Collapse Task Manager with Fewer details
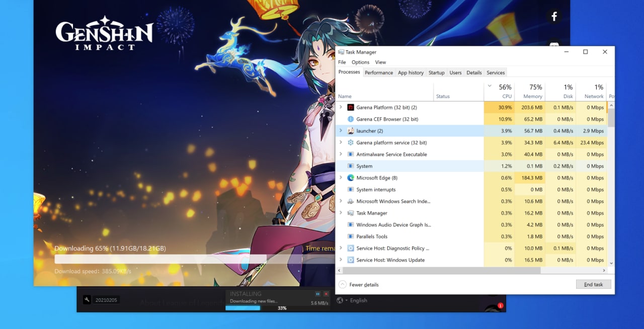Viewport: 644px width, 329px height. coord(359,284)
